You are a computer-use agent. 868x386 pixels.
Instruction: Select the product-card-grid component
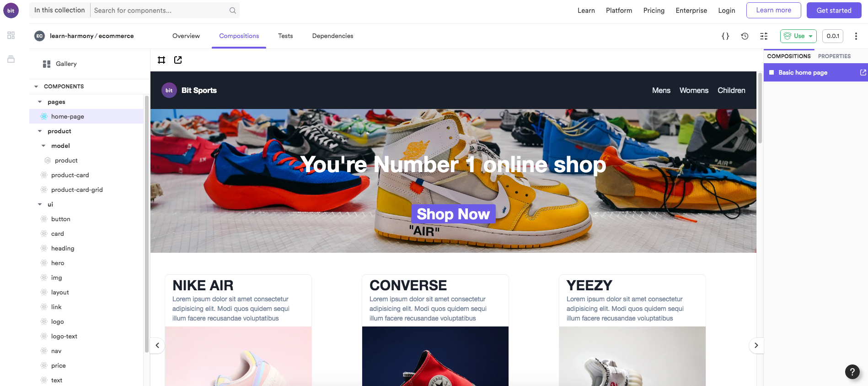coord(77,190)
